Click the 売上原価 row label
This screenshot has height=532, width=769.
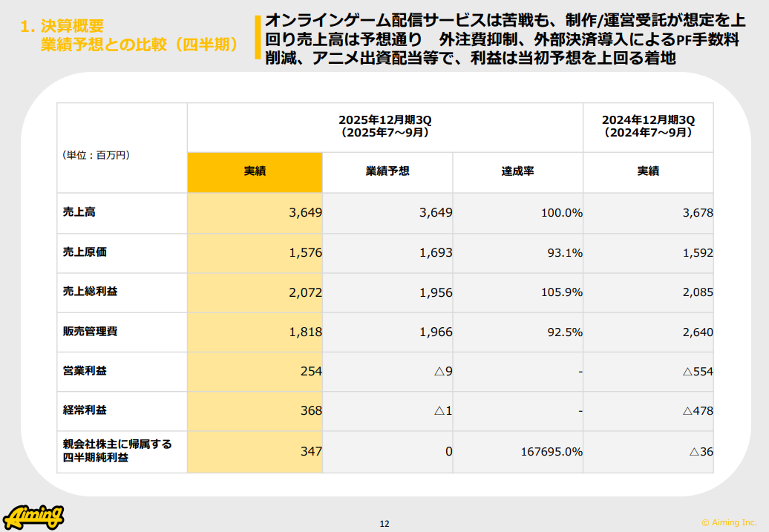pos(85,252)
